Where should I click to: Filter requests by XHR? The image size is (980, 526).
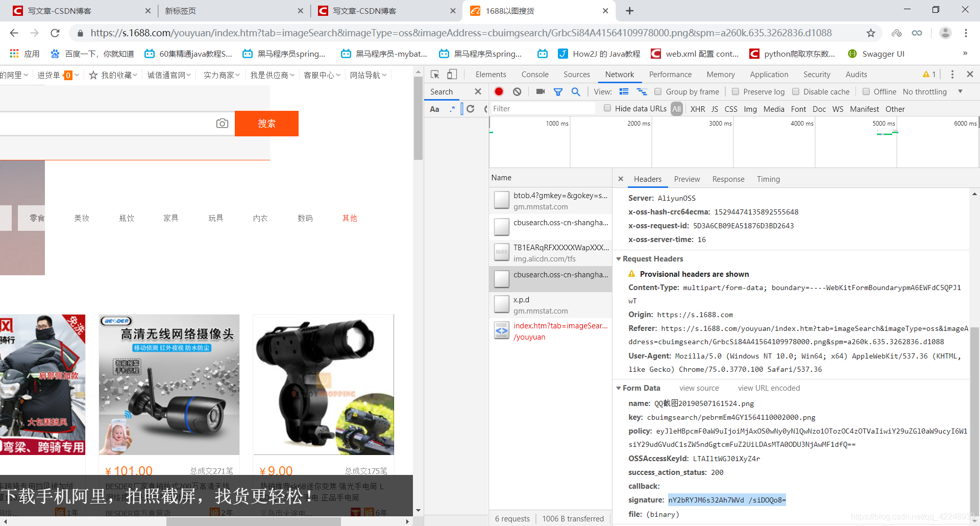pyautogui.click(x=698, y=109)
